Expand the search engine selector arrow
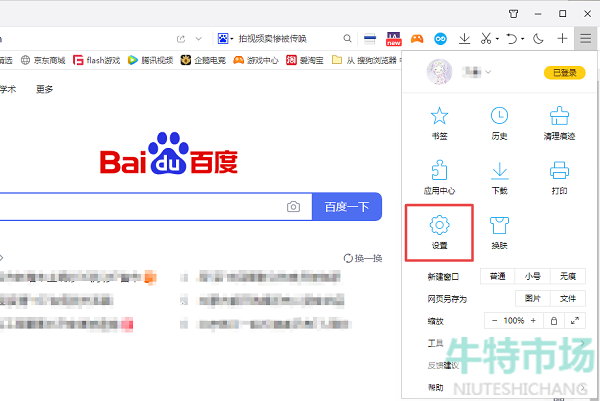The image size is (600, 401). click(x=232, y=39)
